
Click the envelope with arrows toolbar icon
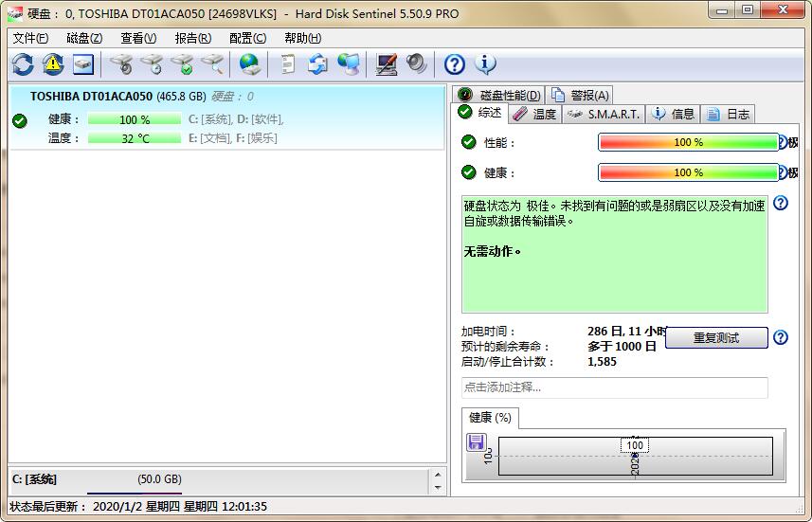click(317, 64)
